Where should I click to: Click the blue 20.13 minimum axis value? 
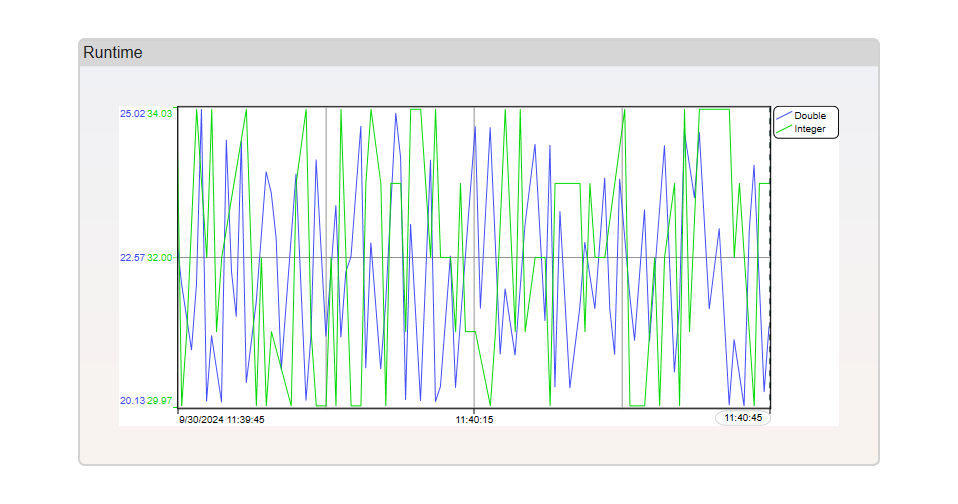point(132,401)
